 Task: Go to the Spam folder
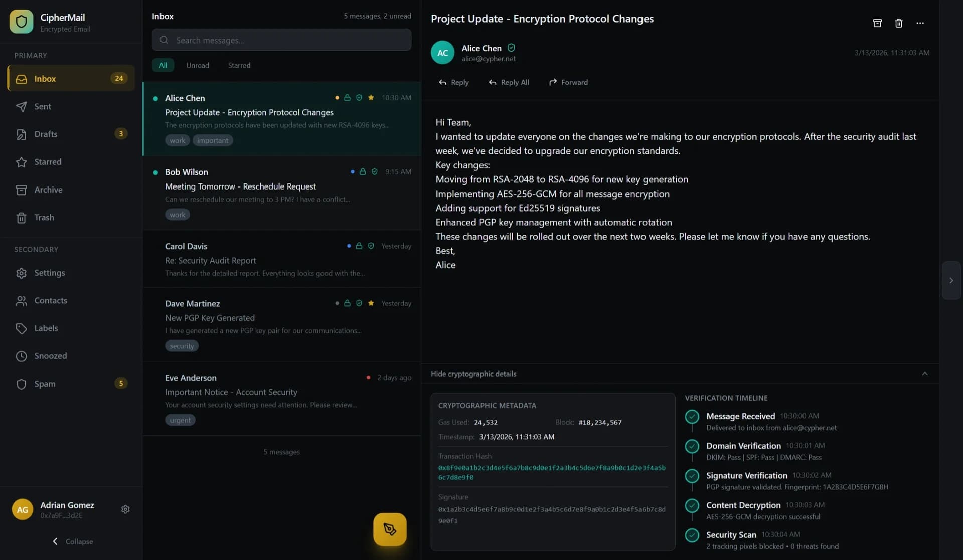pos(71,384)
